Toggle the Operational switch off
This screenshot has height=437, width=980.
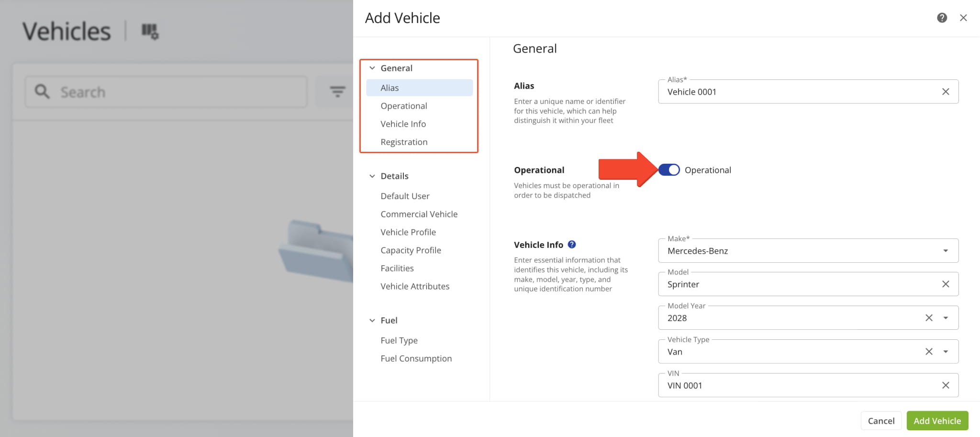[x=669, y=170]
